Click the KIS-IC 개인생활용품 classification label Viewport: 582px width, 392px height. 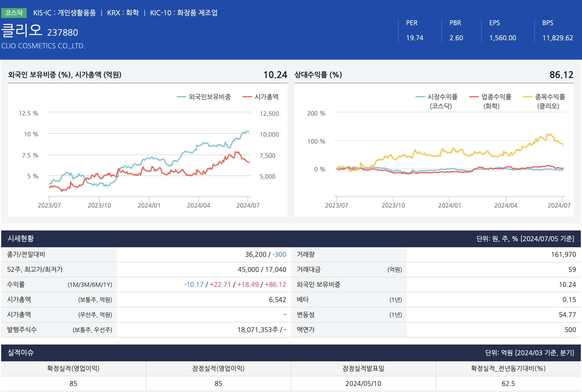click(x=64, y=13)
